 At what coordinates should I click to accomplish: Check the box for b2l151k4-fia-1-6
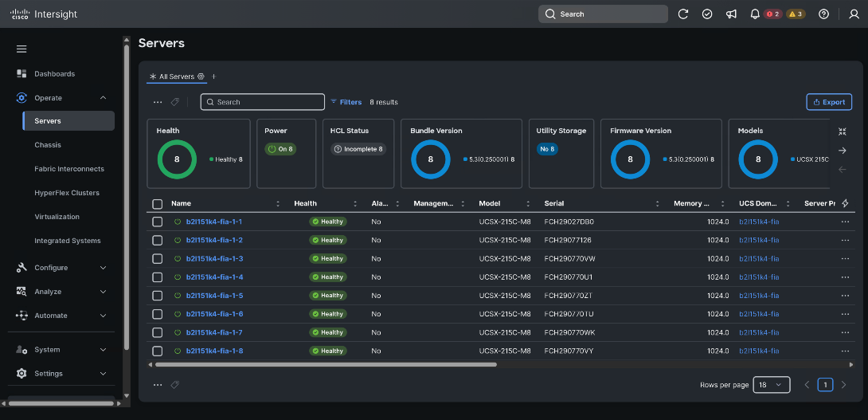[x=157, y=314]
